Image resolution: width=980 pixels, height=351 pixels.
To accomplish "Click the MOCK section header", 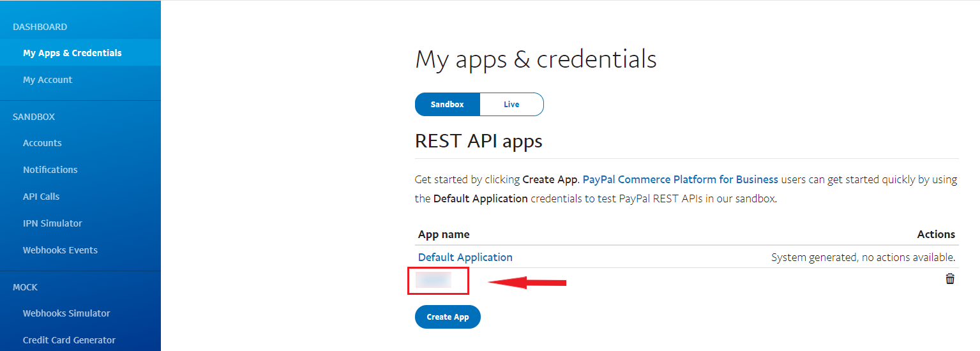I will [x=25, y=287].
